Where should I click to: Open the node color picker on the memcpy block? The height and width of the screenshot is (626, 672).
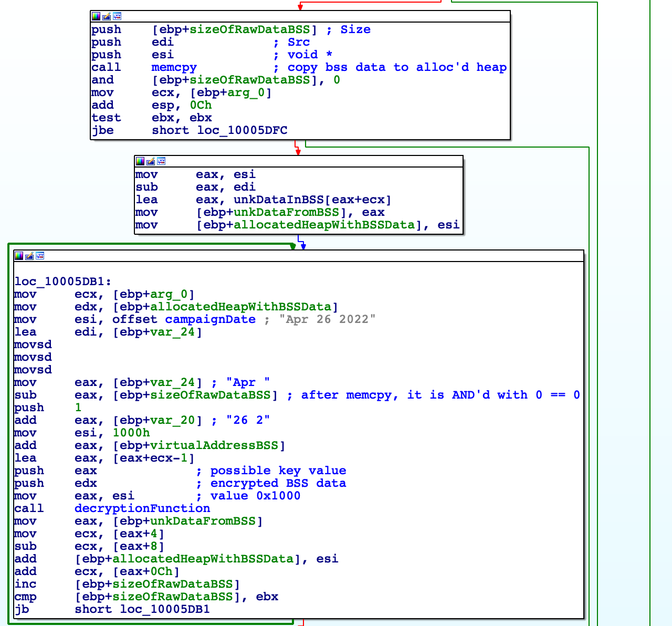point(96,16)
